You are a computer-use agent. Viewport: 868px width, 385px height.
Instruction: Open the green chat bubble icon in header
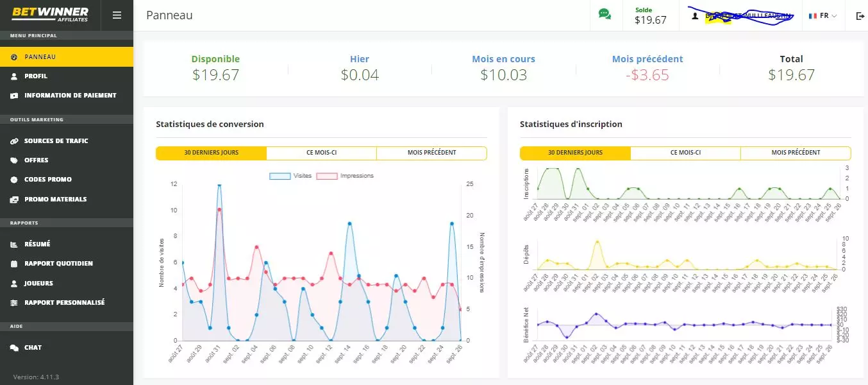click(605, 14)
